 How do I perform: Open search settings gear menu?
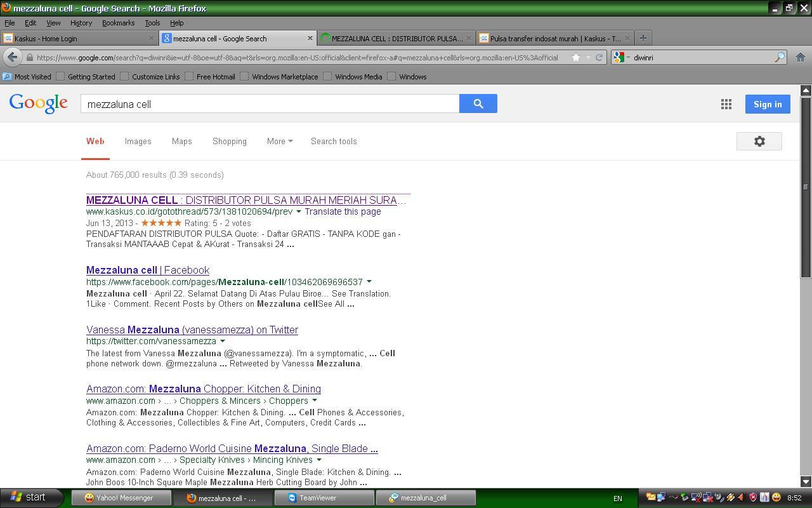click(x=759, y=142)
